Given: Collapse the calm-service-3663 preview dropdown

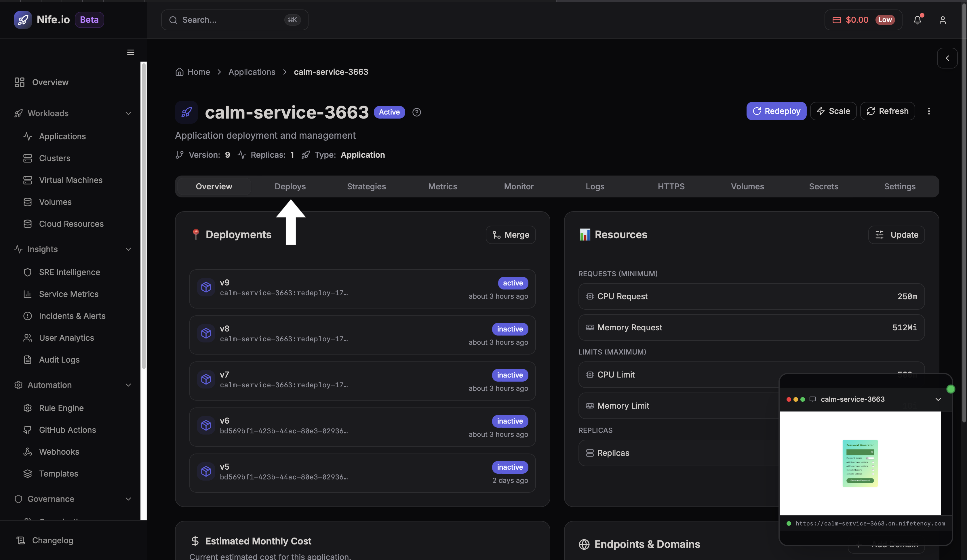Looking at the screenshot, I should coord(938,399).
